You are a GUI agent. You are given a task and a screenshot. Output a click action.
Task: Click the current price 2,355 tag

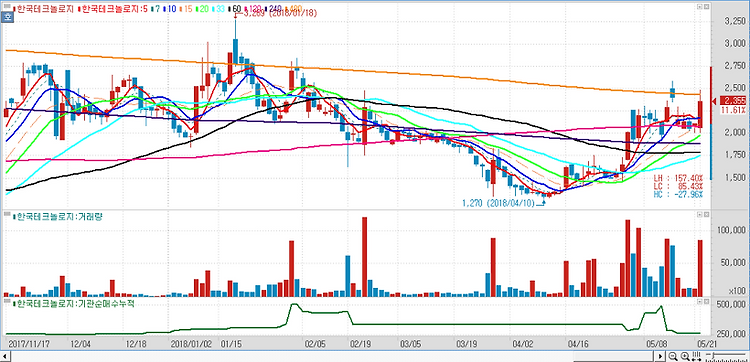[x=734, y=100]
